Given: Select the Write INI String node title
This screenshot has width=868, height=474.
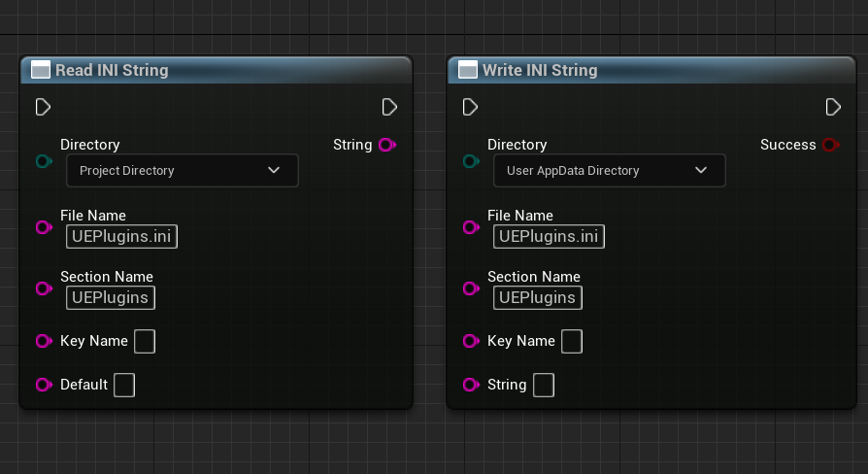Looking at the screenshot, I should coord(540,70).
